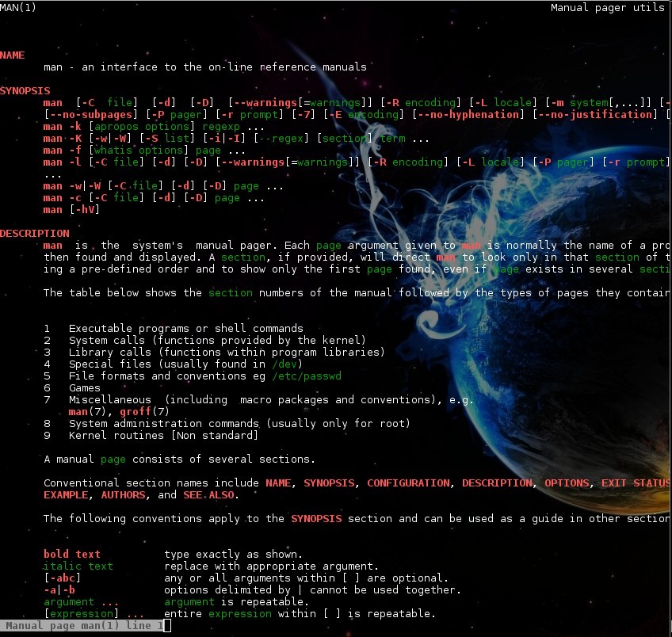
Task: Click the '[expression] ...' convention label
Action: (94, 614)
